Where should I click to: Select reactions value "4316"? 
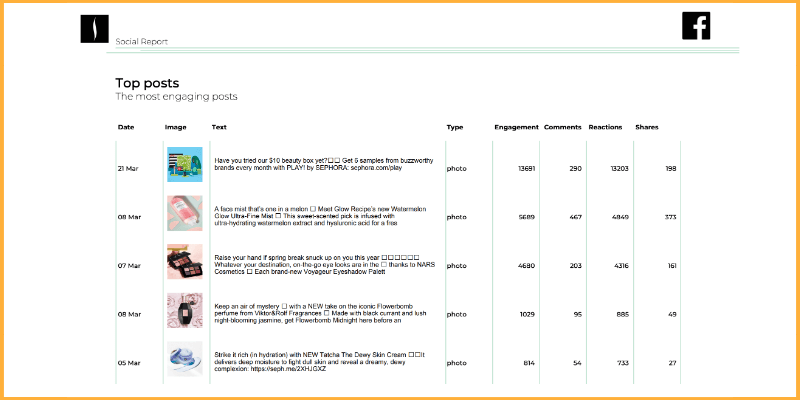click(620, 266)
